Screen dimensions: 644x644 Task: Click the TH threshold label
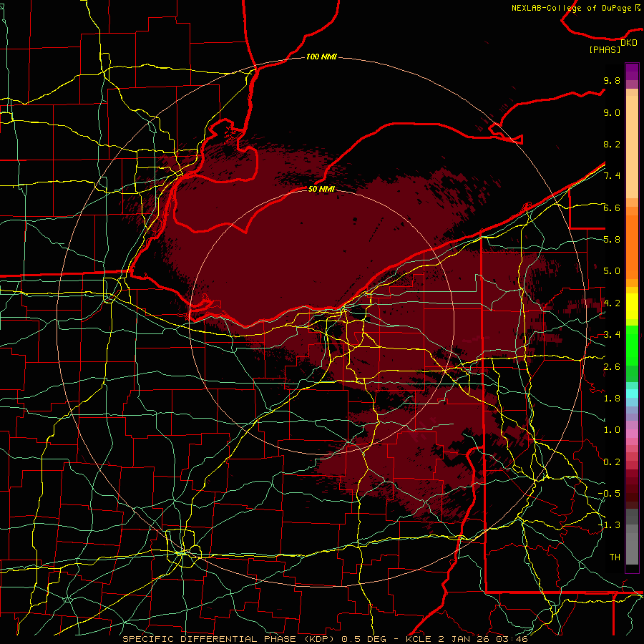(x=615, y=557)
